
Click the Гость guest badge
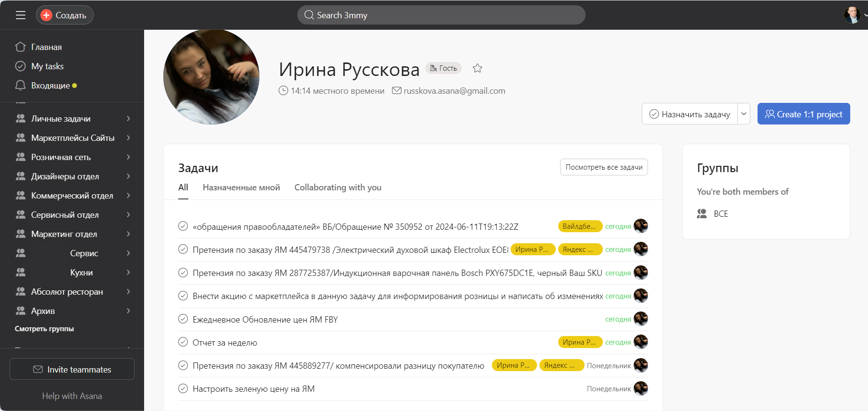click(443, 68)
